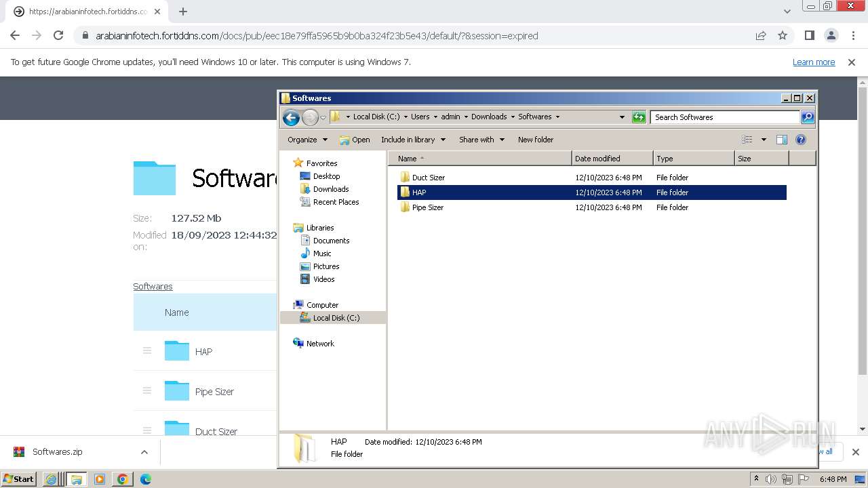
Task: Open the recent pages dropdown arrow
Action: [323, 117]
